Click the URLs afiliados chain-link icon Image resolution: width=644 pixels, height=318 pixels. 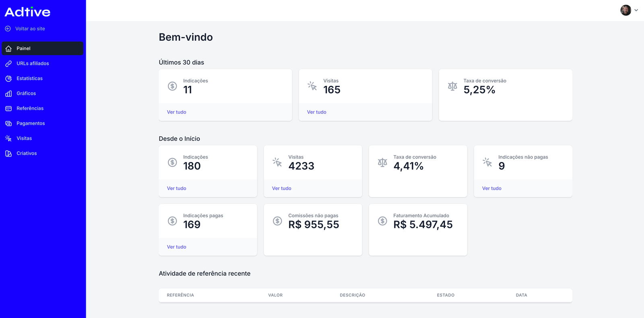click(x=8, y=64)
